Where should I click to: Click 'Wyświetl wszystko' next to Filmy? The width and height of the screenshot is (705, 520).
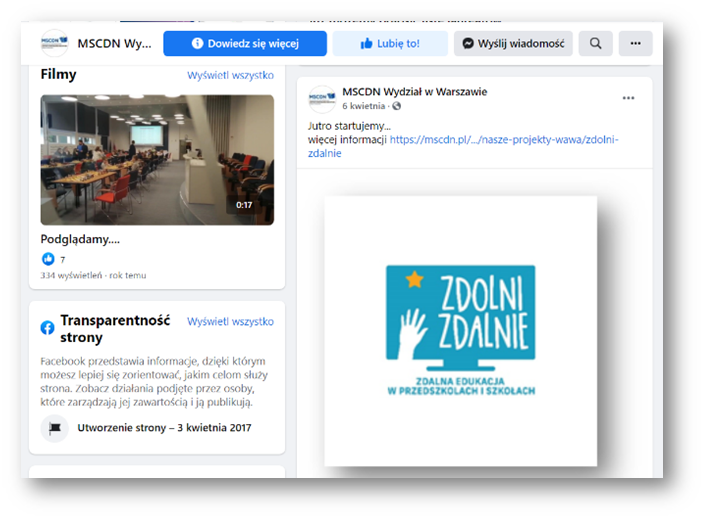tap(230, 75)
